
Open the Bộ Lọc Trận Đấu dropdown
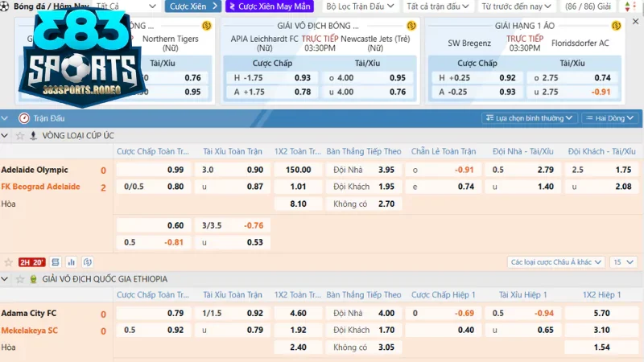point(360,6)
